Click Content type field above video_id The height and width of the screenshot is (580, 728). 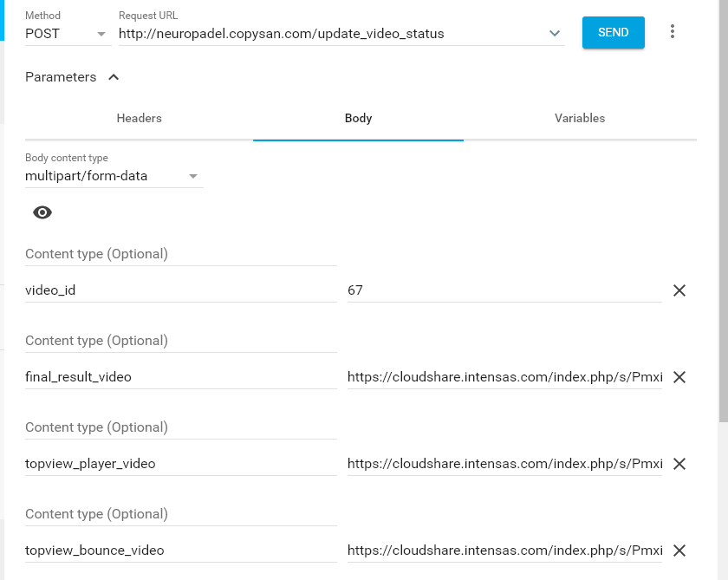(x=180, y=254)
